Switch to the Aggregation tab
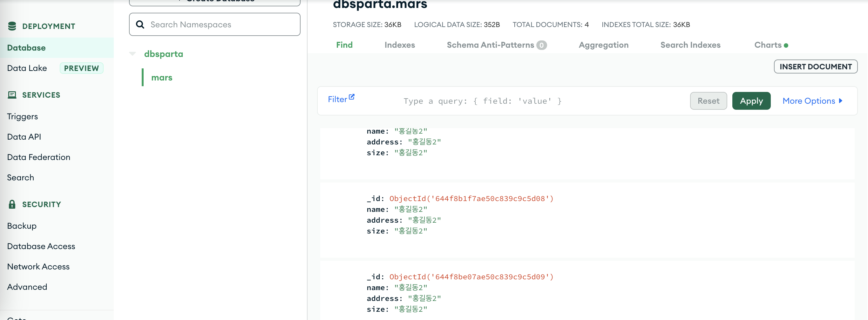Viewport: 868px width, 320px height. [x=603, y=45]
